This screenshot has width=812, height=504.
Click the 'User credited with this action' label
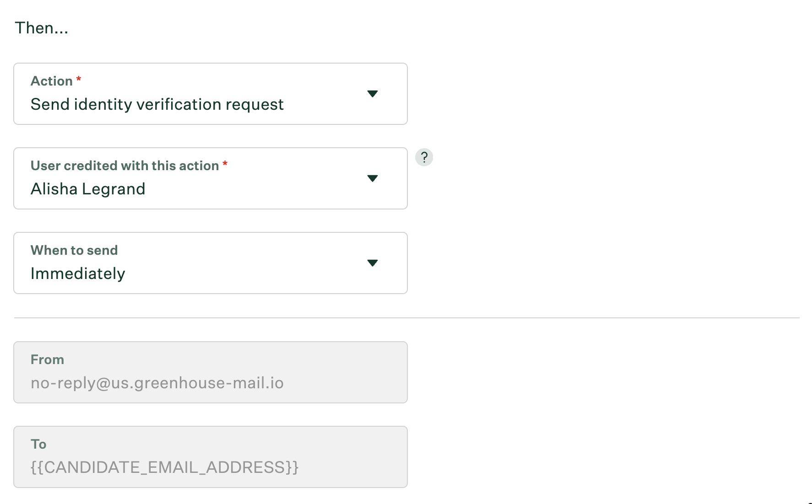pyautogui.click(x=125, y=166)
